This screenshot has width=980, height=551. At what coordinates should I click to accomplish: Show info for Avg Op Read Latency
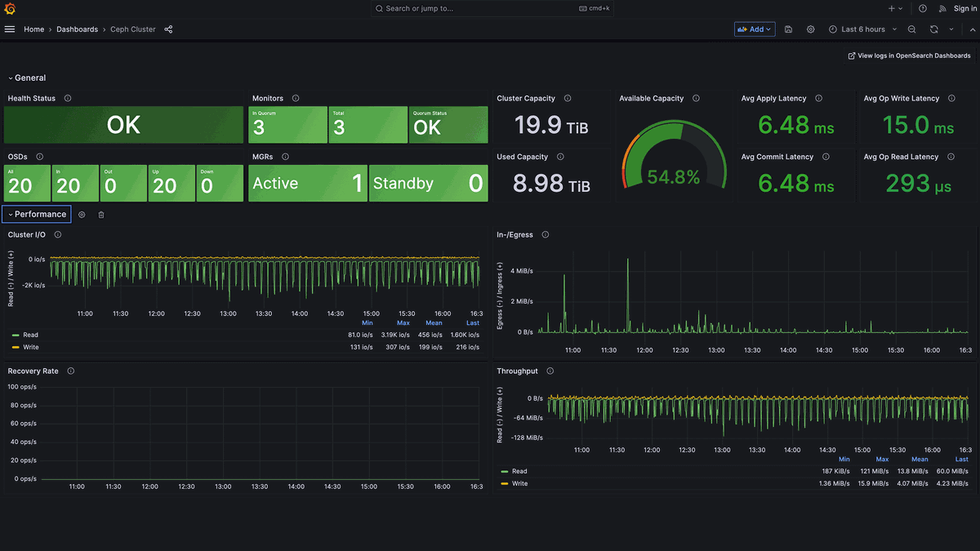[x=951, y=157]
